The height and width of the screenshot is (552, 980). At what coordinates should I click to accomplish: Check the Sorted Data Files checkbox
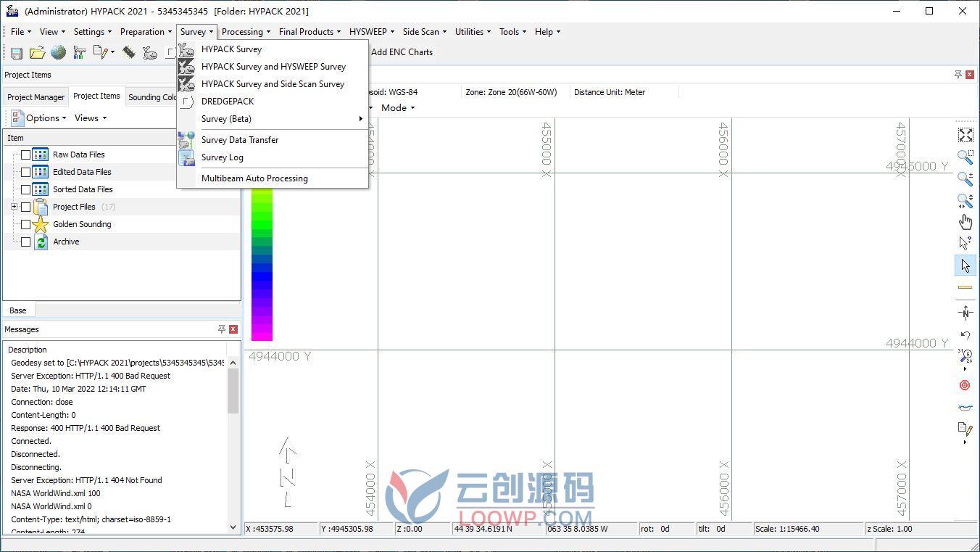point(26,189)
